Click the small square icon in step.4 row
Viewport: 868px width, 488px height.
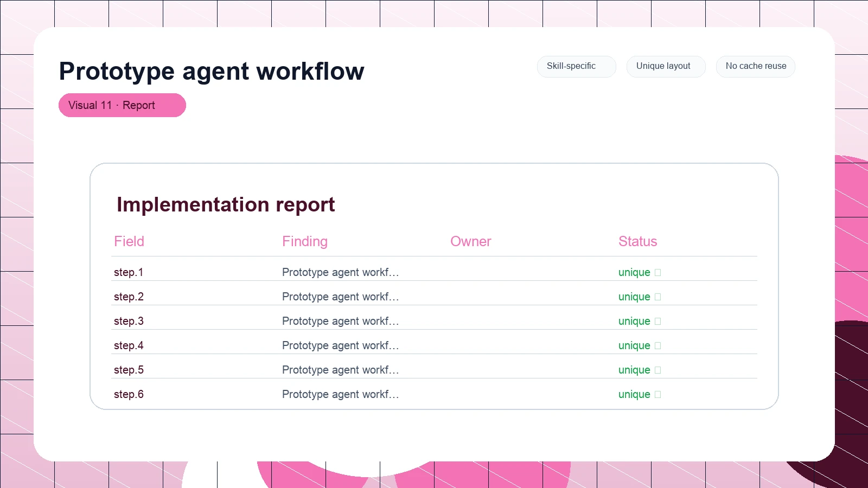(658, 346)
